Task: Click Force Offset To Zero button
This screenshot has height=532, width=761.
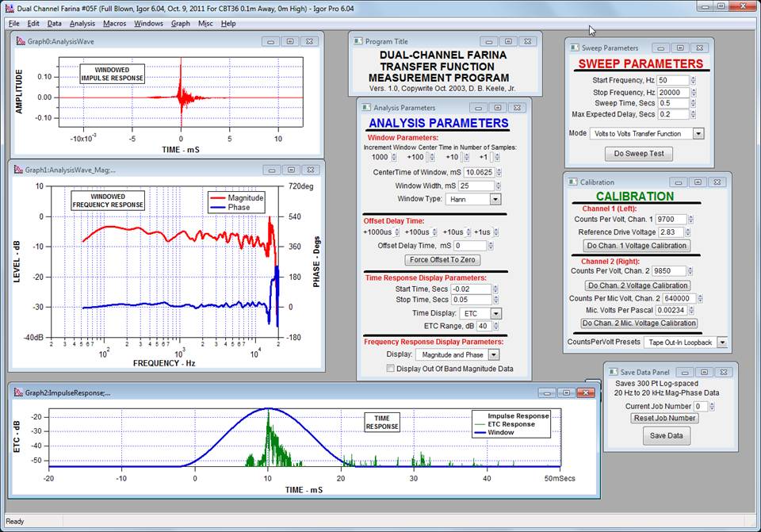Action: coord(442,260)
